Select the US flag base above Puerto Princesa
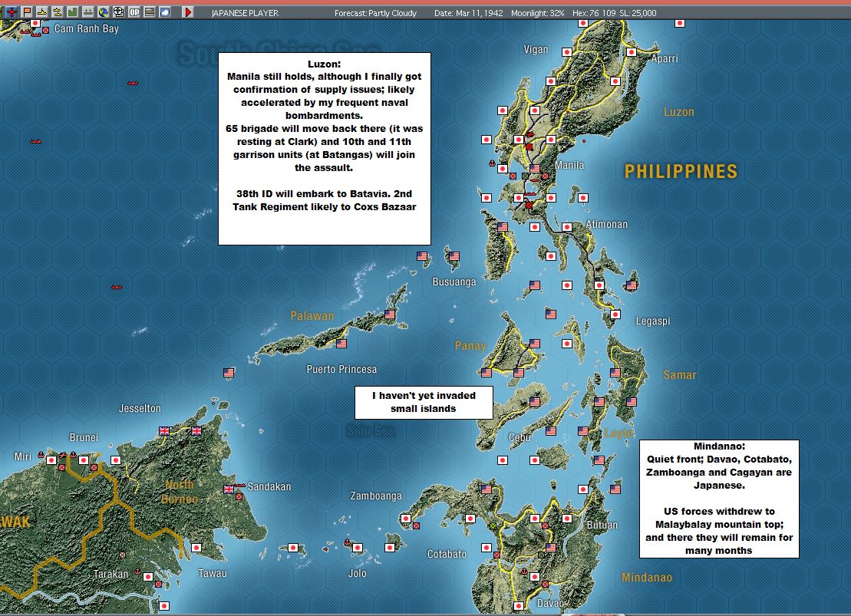This screenshot has width=851, height=616. pos(341,344)
